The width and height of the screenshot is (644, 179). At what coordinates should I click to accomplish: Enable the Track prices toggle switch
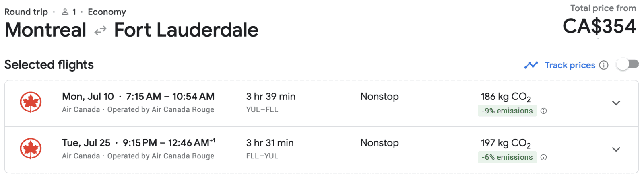(627, 64)
